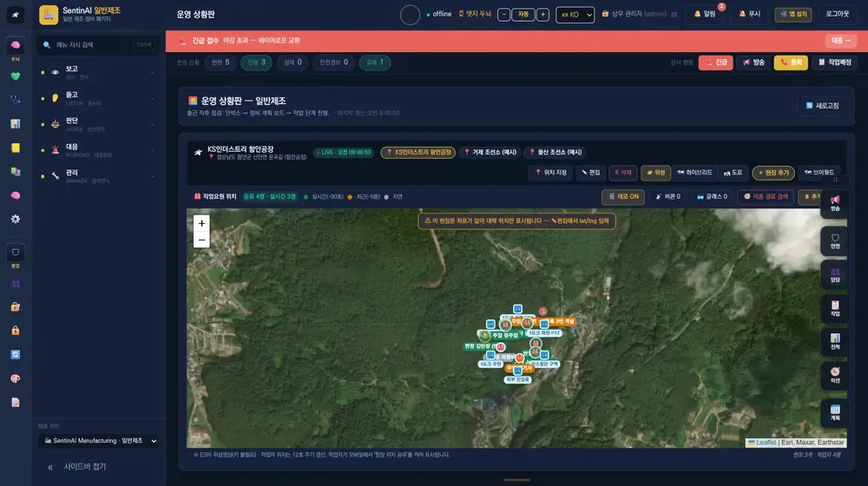Click the green heart icon in the left rail
The height and width of the screenshot is (486, 868).
(15, 76)
